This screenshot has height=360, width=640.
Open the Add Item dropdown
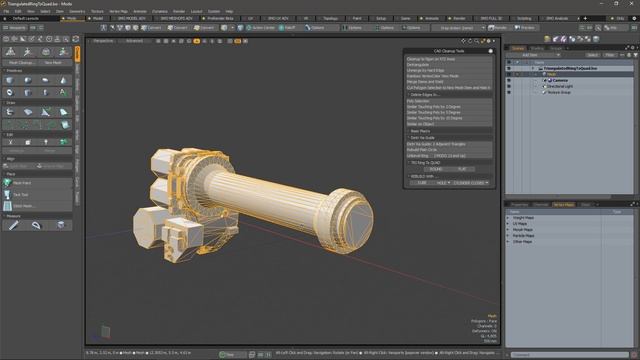533,55
